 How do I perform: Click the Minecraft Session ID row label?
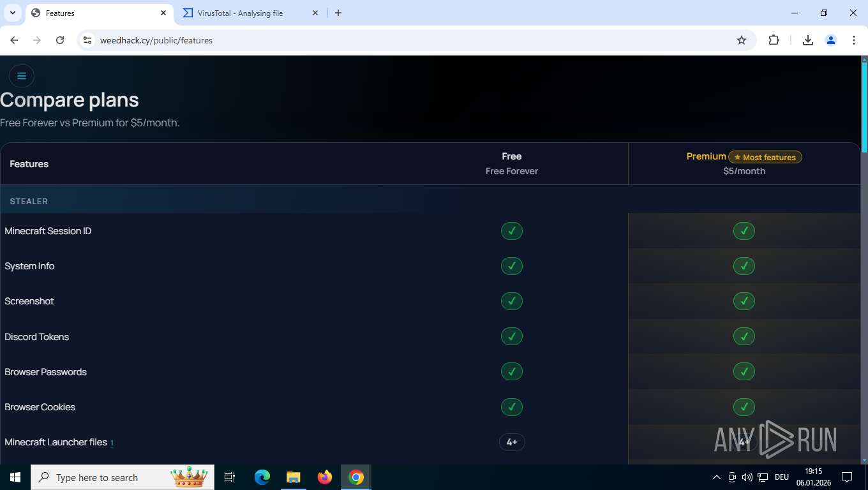[48, 231]
